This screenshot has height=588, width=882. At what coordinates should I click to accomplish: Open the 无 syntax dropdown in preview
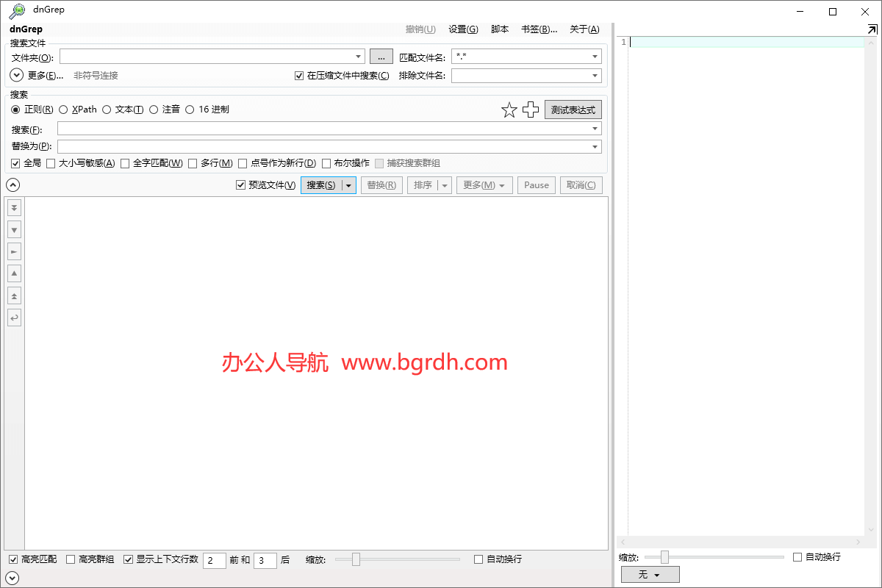tap(650, 574)
